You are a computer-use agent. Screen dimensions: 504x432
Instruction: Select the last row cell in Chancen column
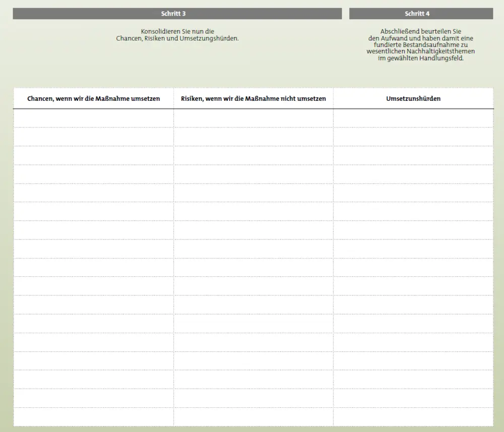93,417
